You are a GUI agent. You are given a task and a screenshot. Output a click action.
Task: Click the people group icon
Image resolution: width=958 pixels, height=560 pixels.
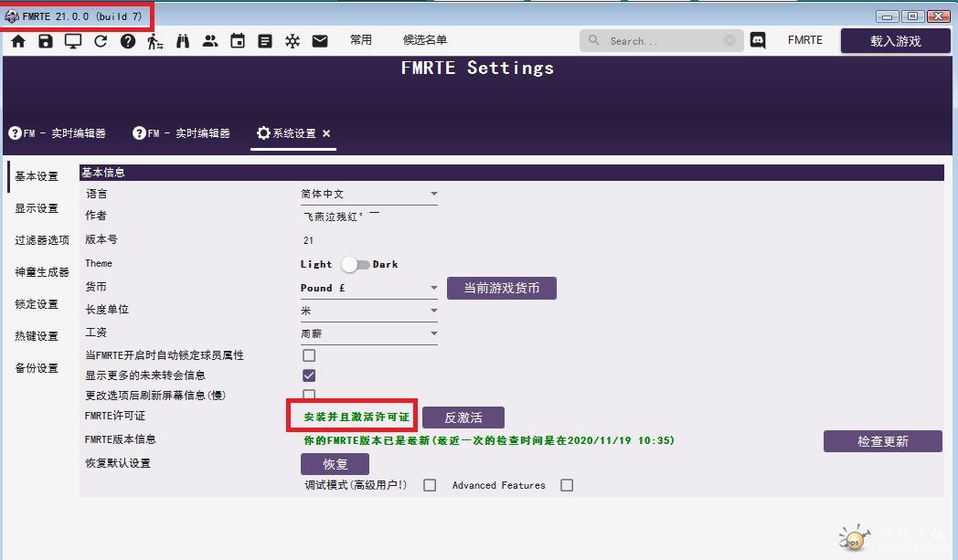(210, 41)
